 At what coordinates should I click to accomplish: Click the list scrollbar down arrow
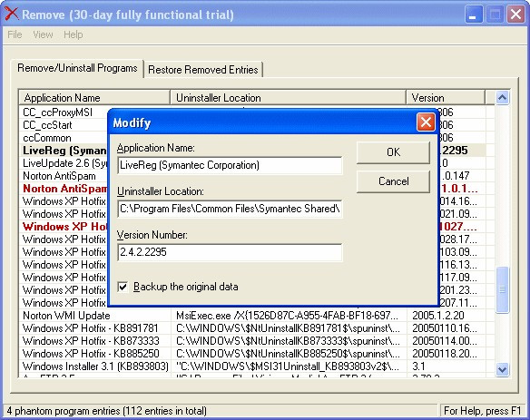[x=502, y=369]
